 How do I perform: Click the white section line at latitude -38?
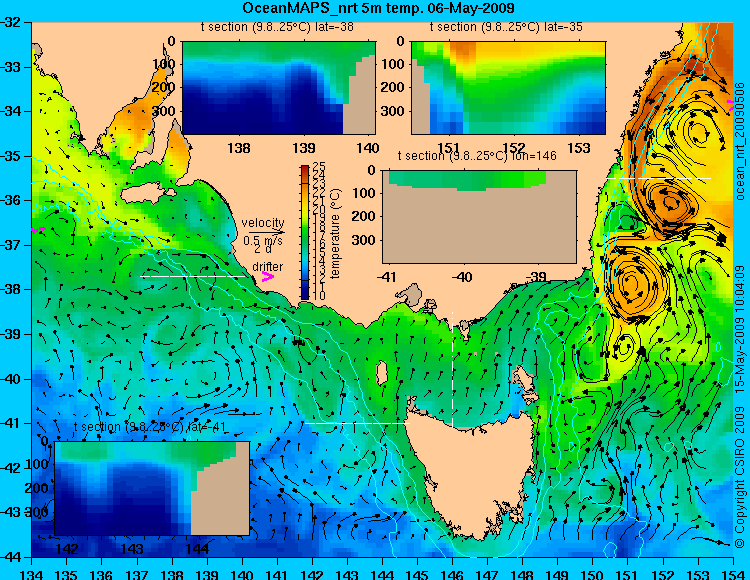(193, 276)
